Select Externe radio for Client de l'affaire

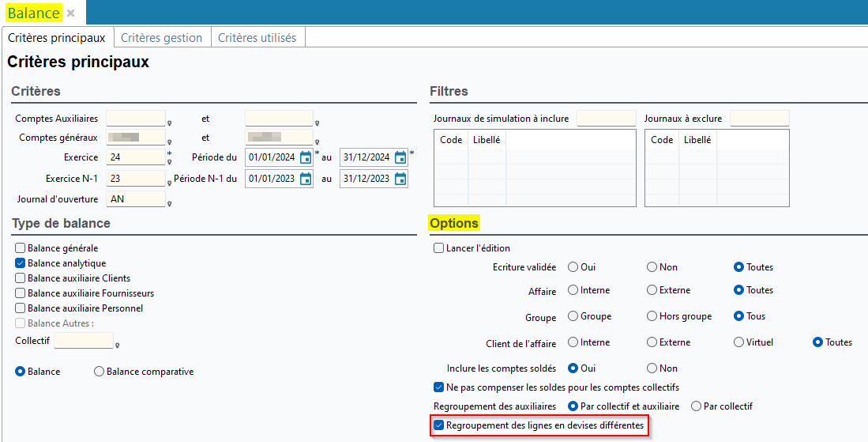652,342
